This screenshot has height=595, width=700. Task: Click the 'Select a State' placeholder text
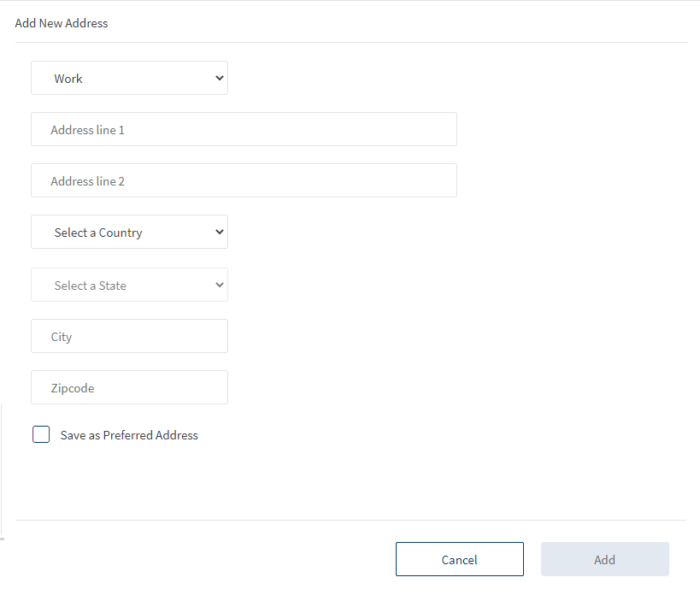90,286
